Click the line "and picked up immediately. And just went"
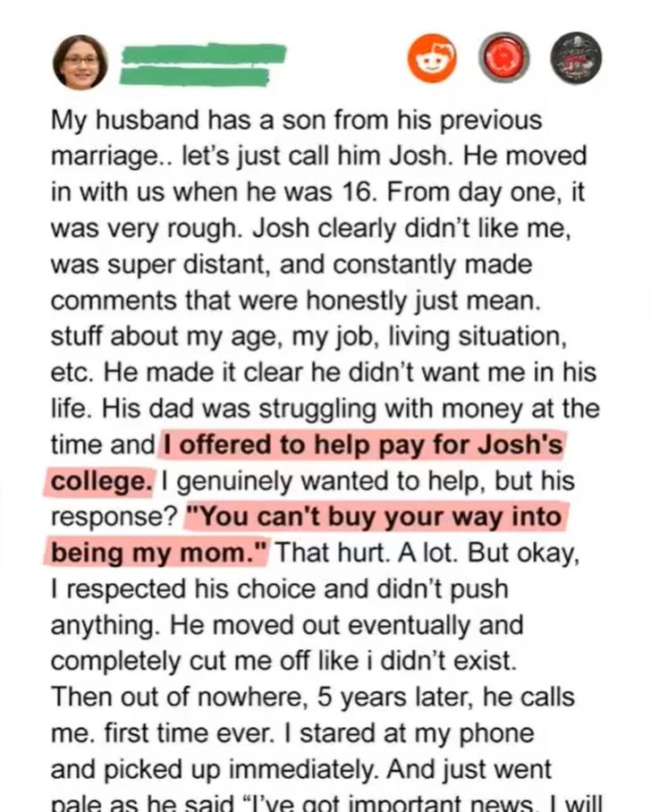 300,770
